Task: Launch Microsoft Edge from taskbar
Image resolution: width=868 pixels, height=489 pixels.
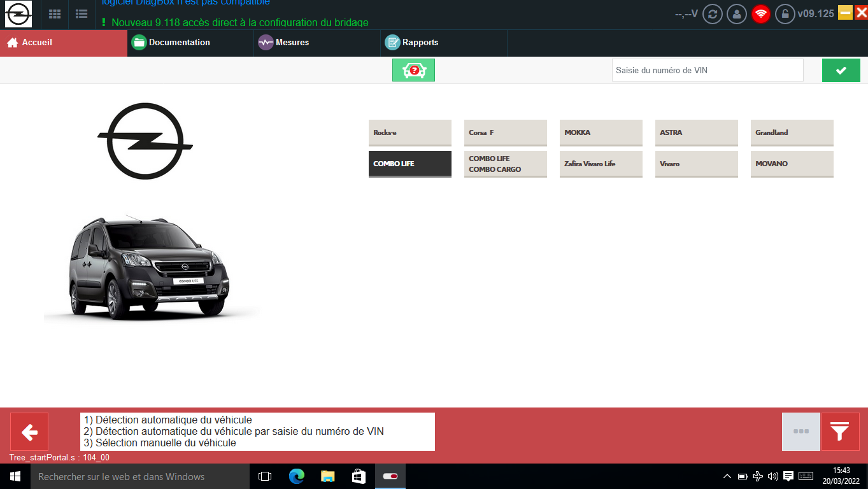Action: tap(296, 476)
